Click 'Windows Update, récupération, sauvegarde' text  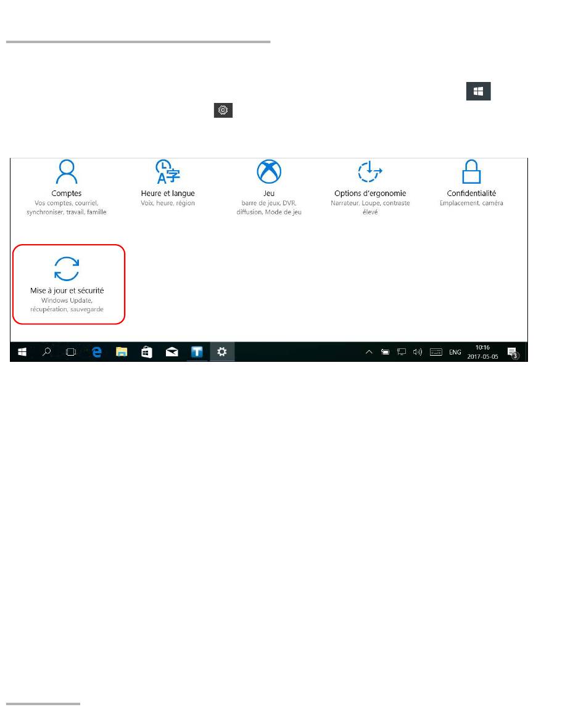pyautogui.click(x=67, y=305)
